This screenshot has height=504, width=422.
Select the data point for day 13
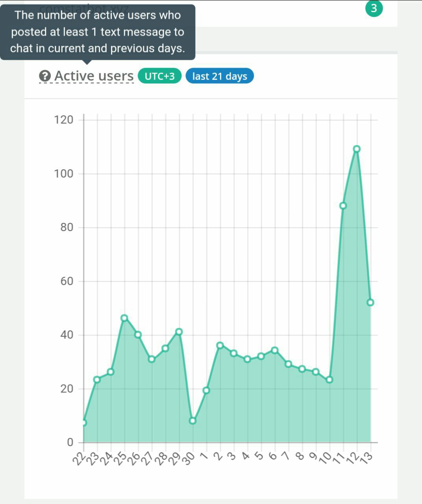tap(370, 302)
